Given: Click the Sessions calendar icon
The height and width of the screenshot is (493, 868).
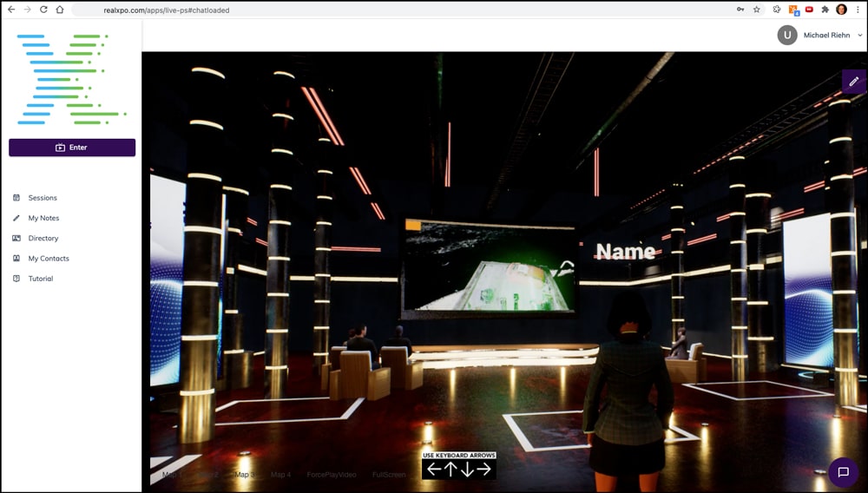Looking at the screenshot, I should (x=16, y=198).
